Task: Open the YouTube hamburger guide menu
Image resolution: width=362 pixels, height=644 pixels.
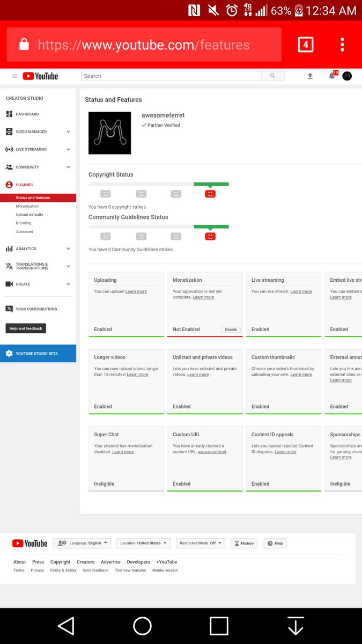Action: pos(14,76)
